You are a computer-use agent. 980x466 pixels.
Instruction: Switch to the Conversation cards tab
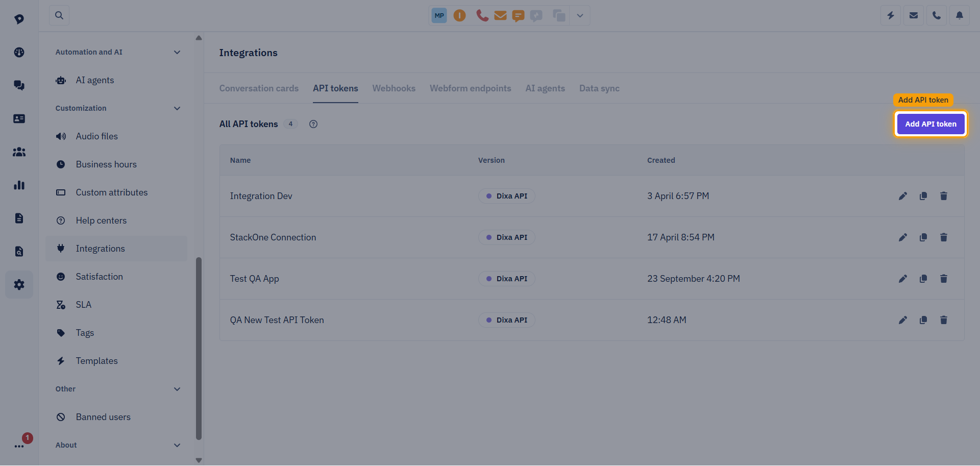point(259,88)
